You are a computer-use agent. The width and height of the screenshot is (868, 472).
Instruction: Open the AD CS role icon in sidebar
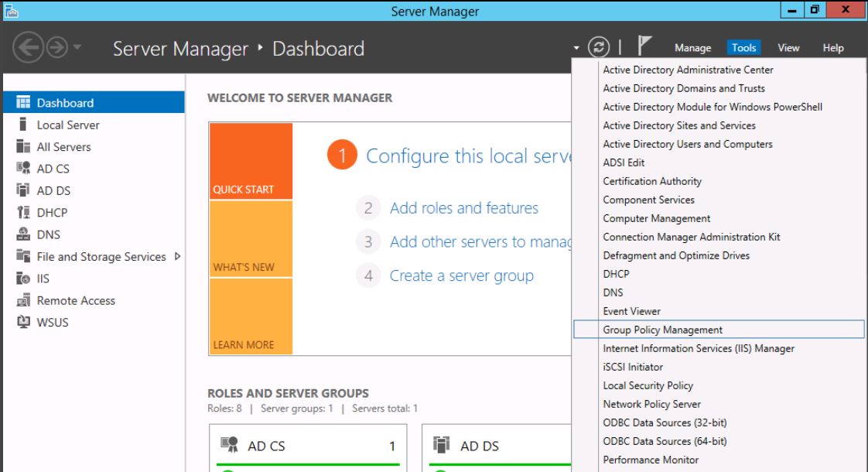point(23,169)
